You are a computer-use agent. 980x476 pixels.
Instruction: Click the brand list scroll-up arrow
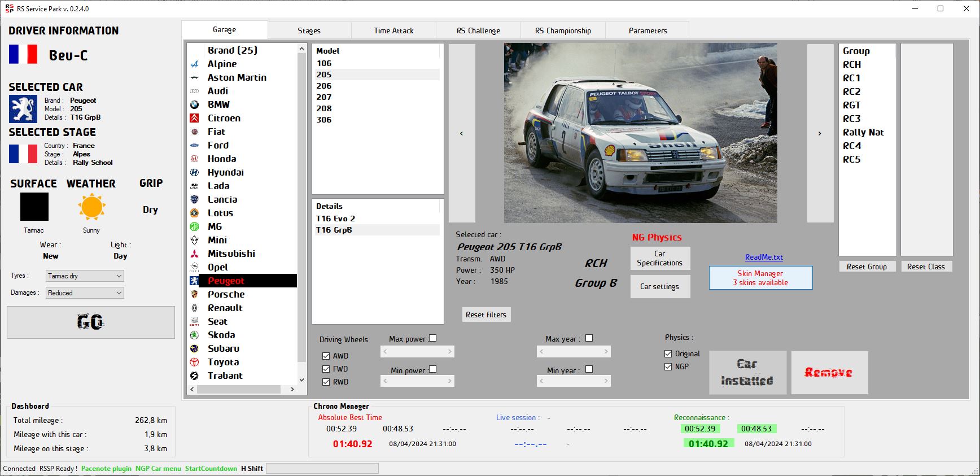[301, 50]
